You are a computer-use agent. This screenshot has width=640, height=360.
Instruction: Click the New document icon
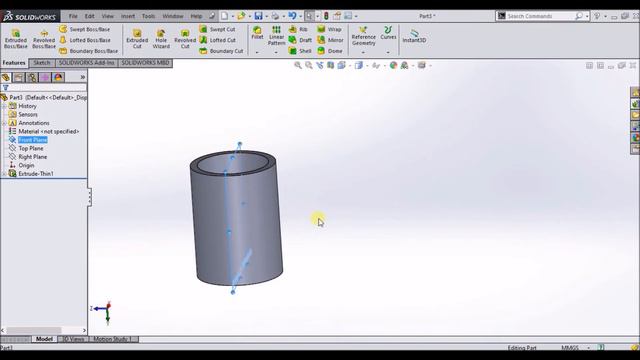pos(224,16)
